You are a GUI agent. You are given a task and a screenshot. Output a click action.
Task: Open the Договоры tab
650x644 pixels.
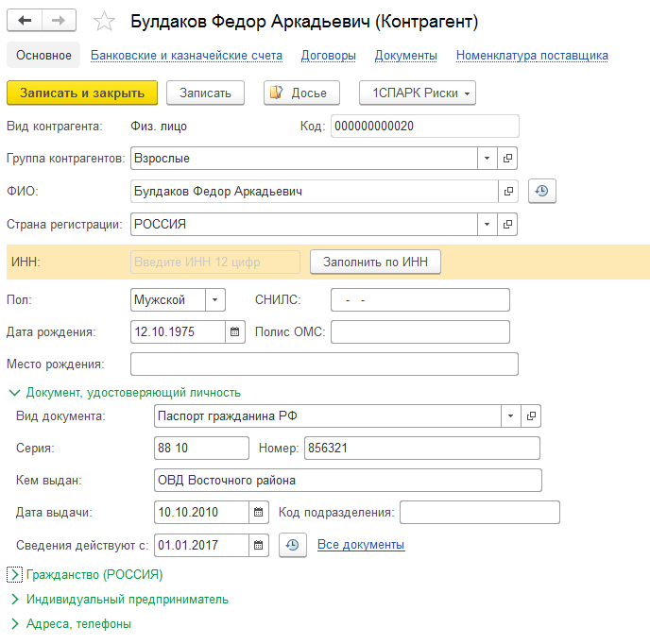329,55
